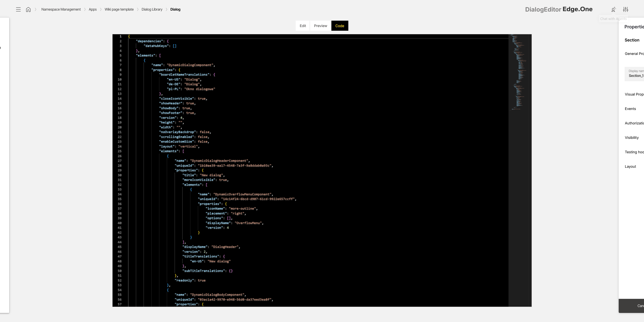Expand the Visibility section
644x322 pixels.
pyautogui.click(x=632, y=138)
